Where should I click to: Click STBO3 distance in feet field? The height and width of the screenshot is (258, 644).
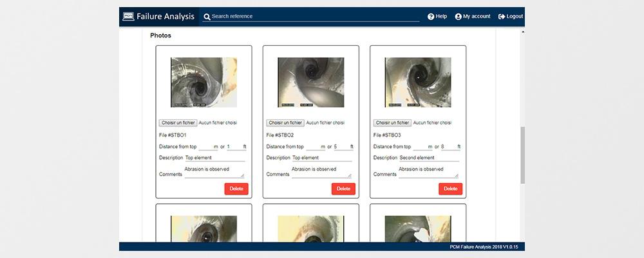pyautogui.click(x=449, y=146)
